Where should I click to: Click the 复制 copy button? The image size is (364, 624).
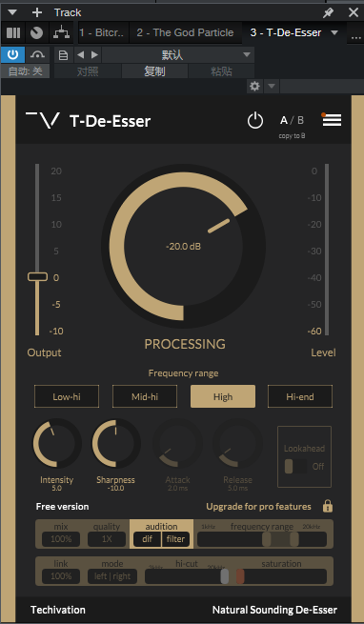[154, 71]
